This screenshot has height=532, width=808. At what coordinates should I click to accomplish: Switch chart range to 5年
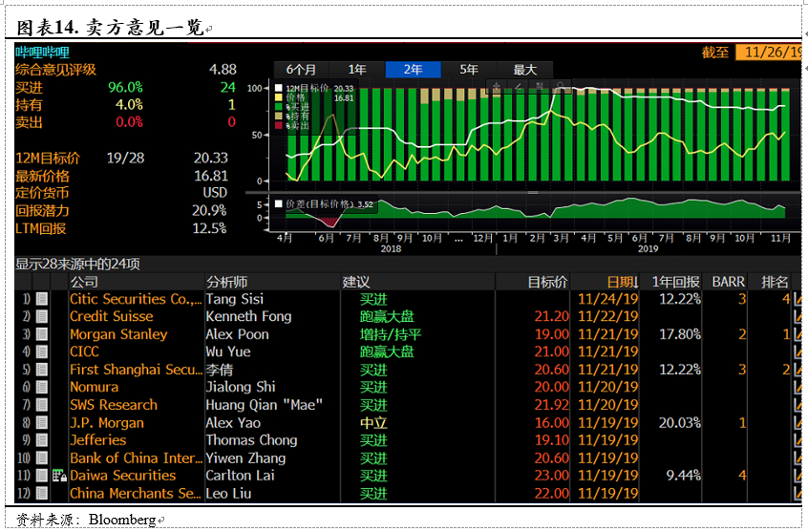pos(469,70)
